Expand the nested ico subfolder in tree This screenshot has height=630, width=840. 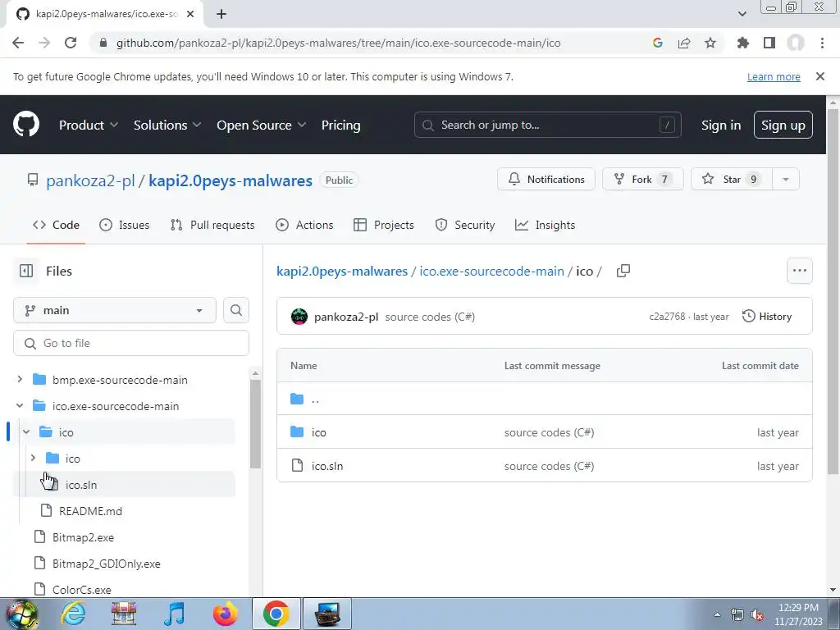33,458
